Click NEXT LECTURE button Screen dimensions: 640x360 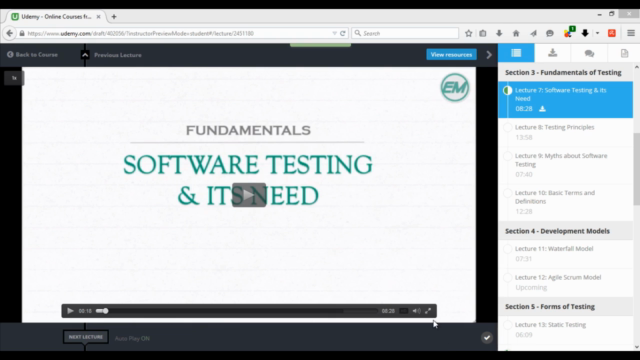tap(86, 337)
